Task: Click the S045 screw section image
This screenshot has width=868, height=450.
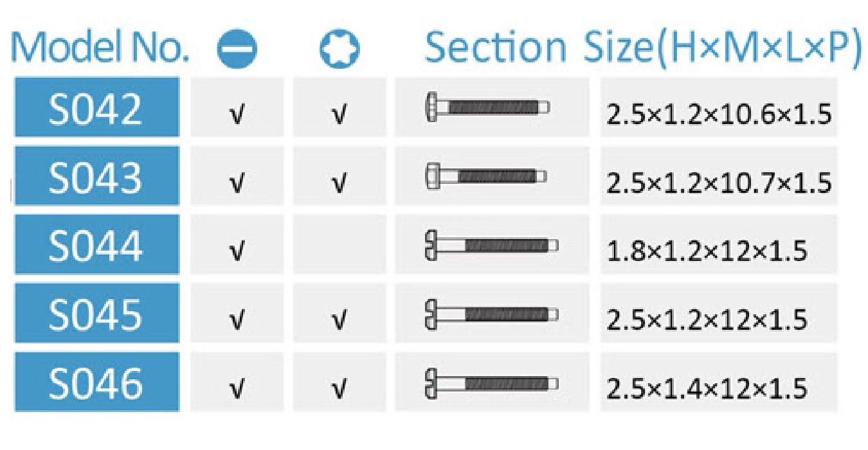Action: coord(491,314)
